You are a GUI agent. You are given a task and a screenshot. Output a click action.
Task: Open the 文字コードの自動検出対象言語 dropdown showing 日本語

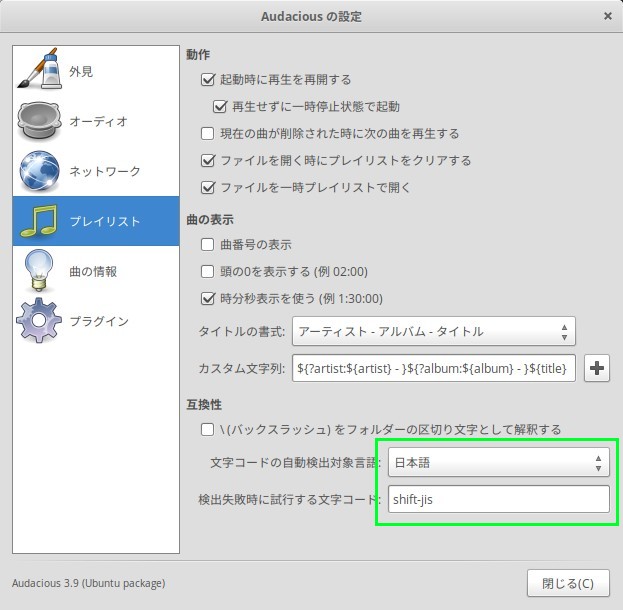pos(499,462)
